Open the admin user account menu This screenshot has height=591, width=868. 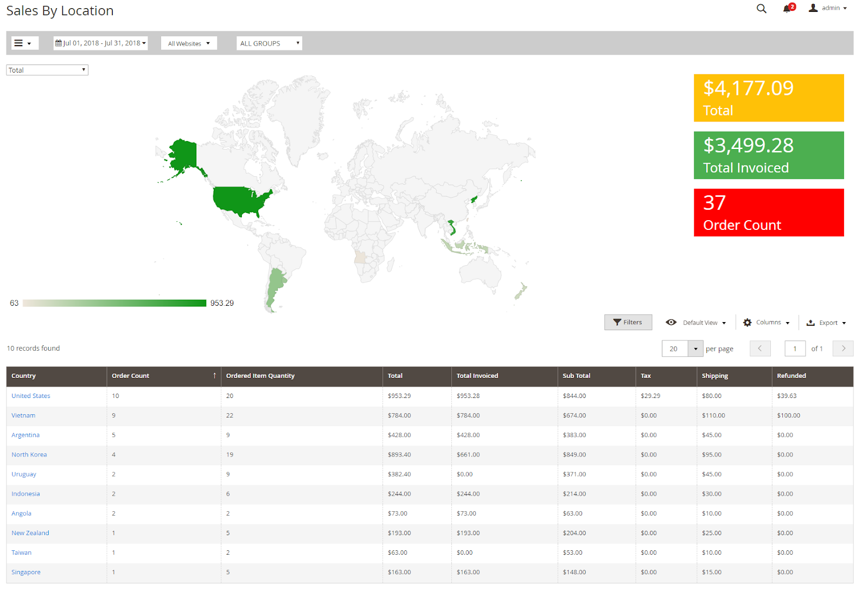coord(828,8)
